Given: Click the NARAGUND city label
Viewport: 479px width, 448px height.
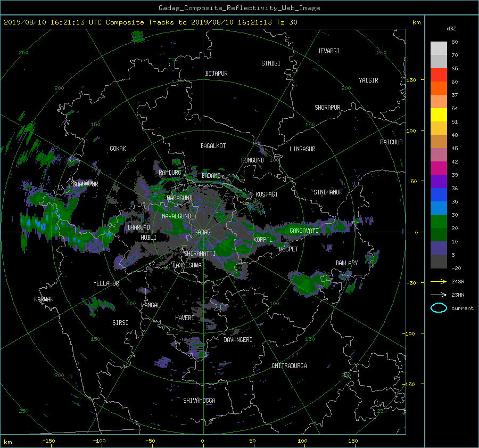Looking at the screenshot, I should [180, 198].
